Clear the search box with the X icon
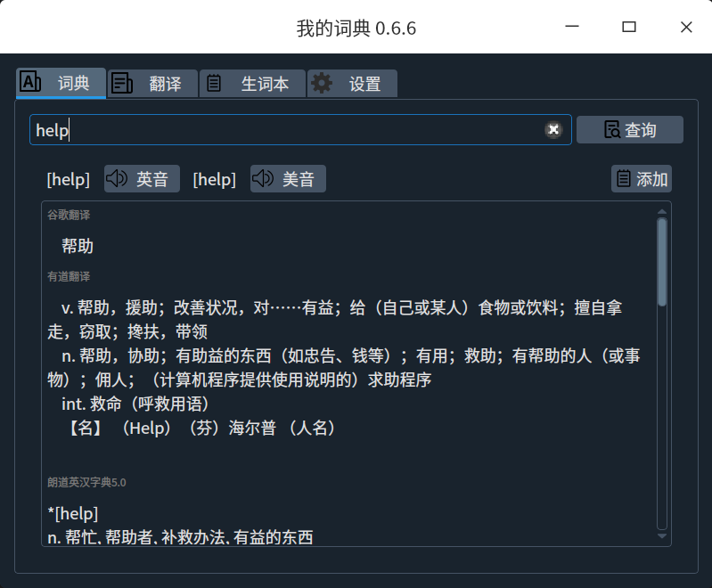 [553, 130]
